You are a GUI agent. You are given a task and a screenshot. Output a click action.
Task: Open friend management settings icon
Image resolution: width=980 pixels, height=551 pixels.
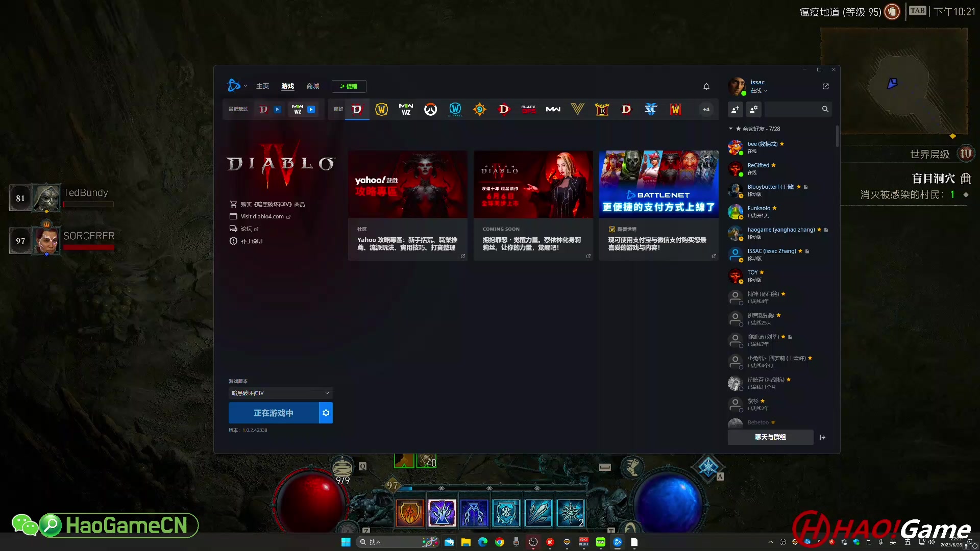(754, 109)
